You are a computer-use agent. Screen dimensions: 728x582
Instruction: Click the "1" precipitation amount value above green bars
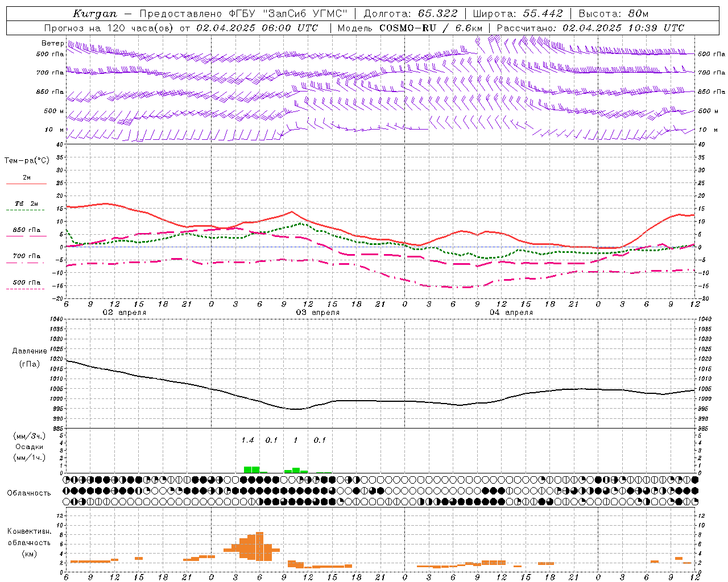coord(295,440)
